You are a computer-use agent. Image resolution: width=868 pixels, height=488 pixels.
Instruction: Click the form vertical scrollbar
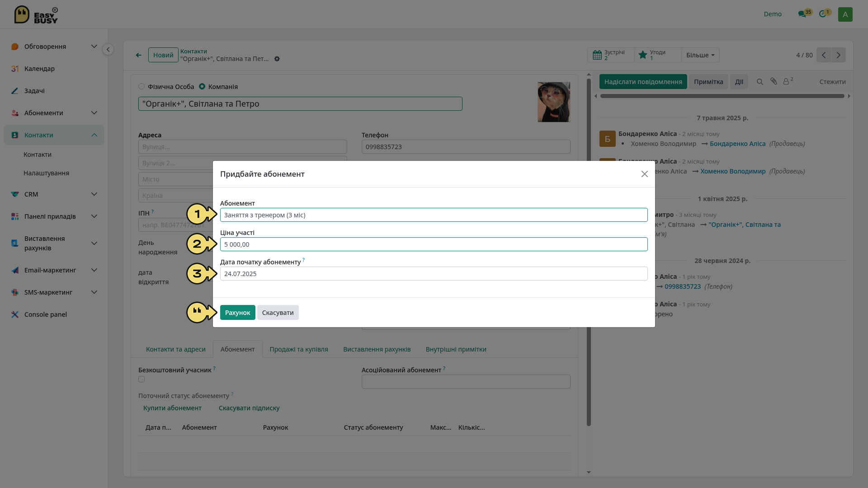coord(589,252)
